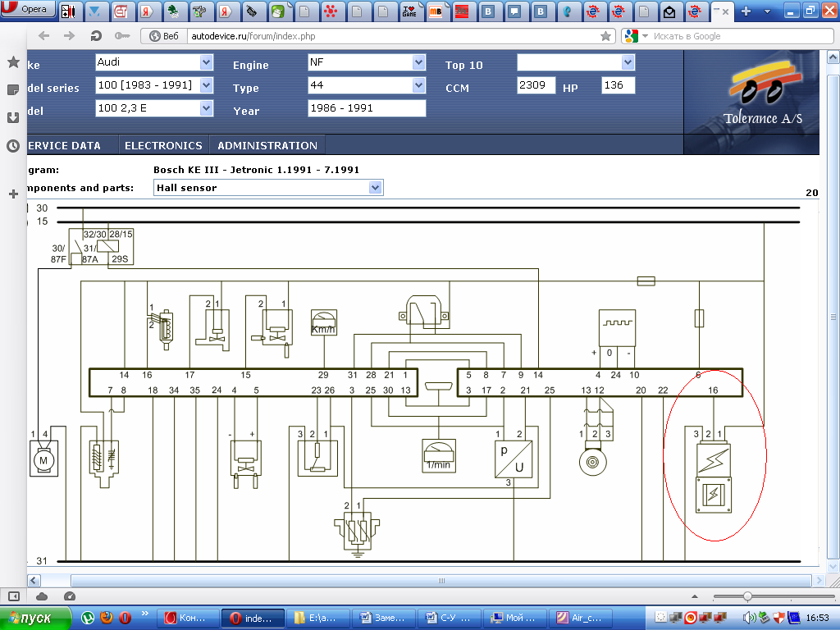Click the address bar URL field
This screenshot has width=840, height=630.
pos(394,36)
